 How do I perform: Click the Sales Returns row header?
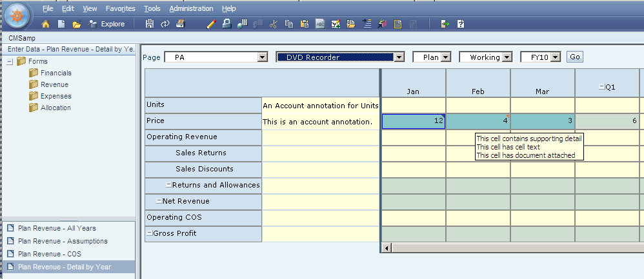(203, 153)
